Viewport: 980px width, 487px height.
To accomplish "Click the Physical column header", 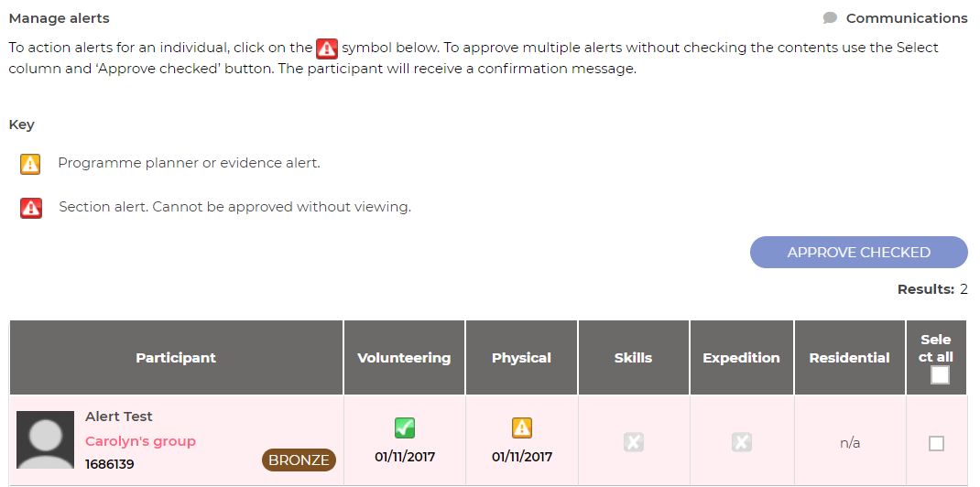I will coord(521,358).
